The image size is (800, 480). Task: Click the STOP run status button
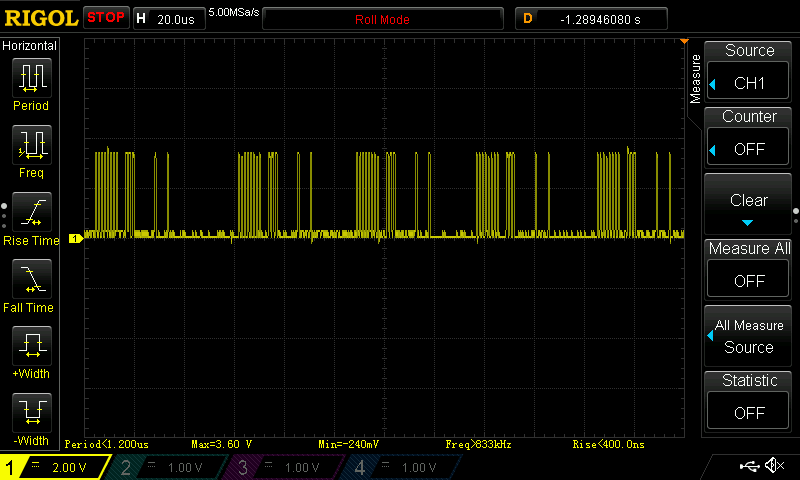click(x=106, y=18)
